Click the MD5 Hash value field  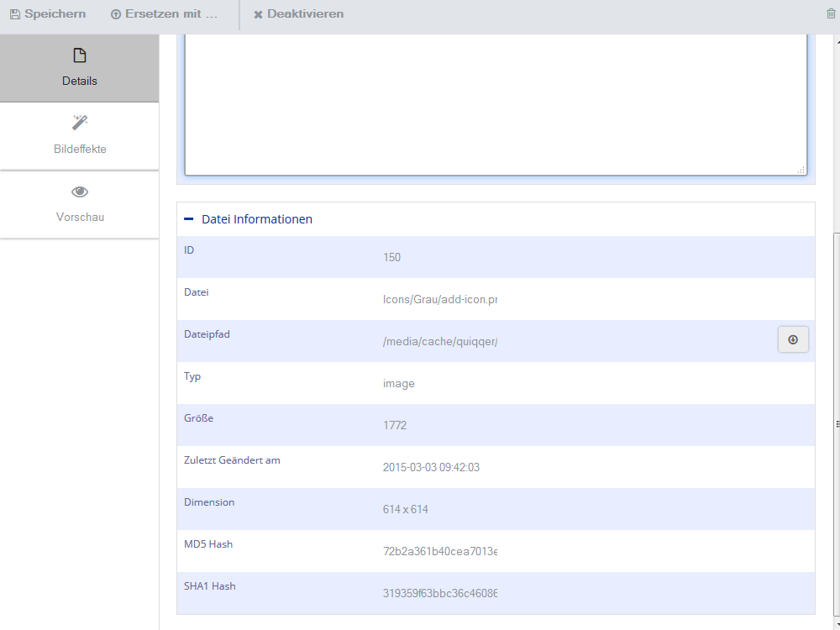pyautogui.click(x=440, y=551)
